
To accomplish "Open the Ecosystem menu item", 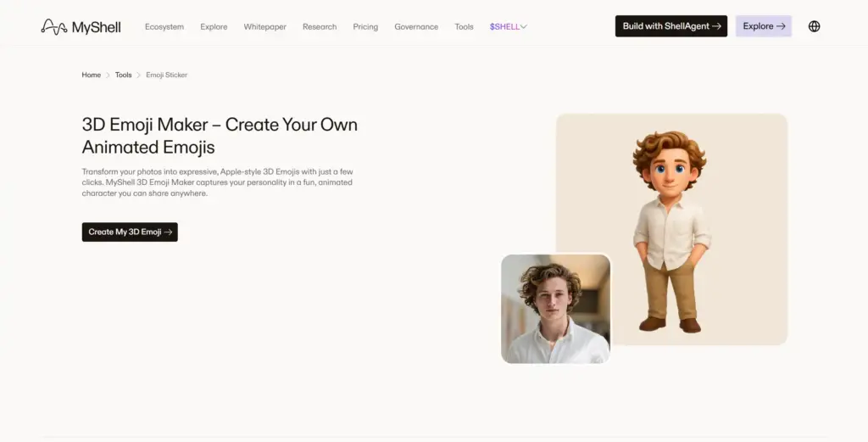I will [164, 26].
